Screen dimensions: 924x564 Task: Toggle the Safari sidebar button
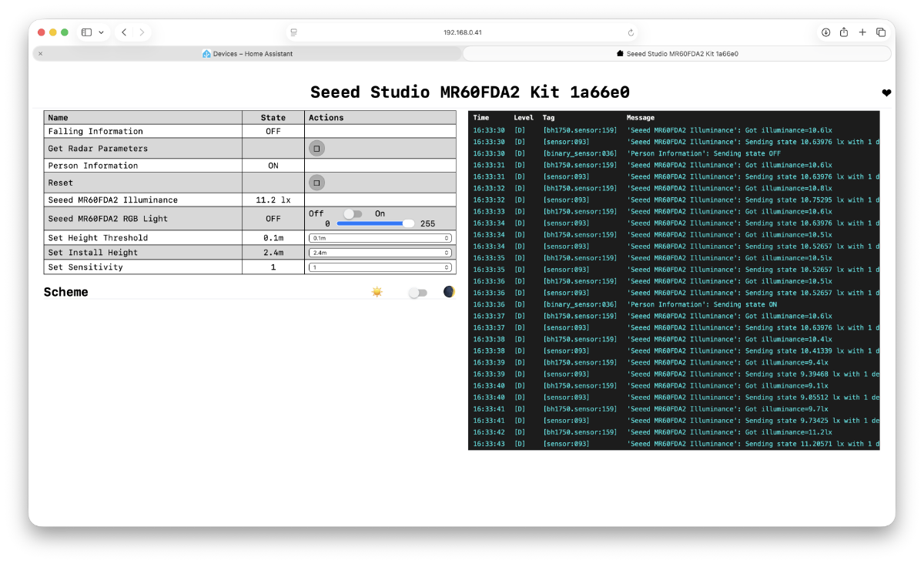pyautogui.click(x=86, y=32)
